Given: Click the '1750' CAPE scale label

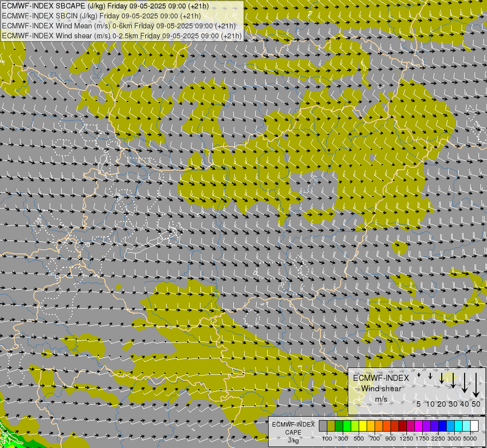Looking at the screenshot, I should pyautogui.click(x=422, y=439).
